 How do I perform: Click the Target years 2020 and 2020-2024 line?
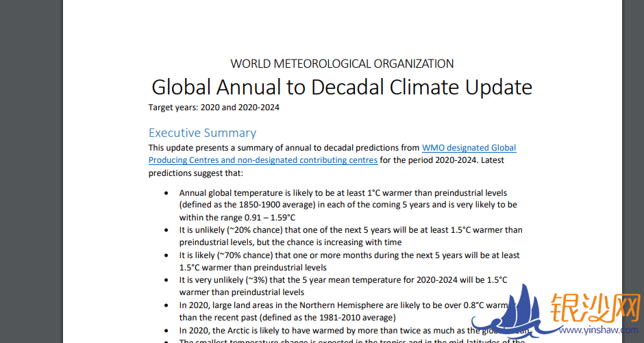[214, 107]
